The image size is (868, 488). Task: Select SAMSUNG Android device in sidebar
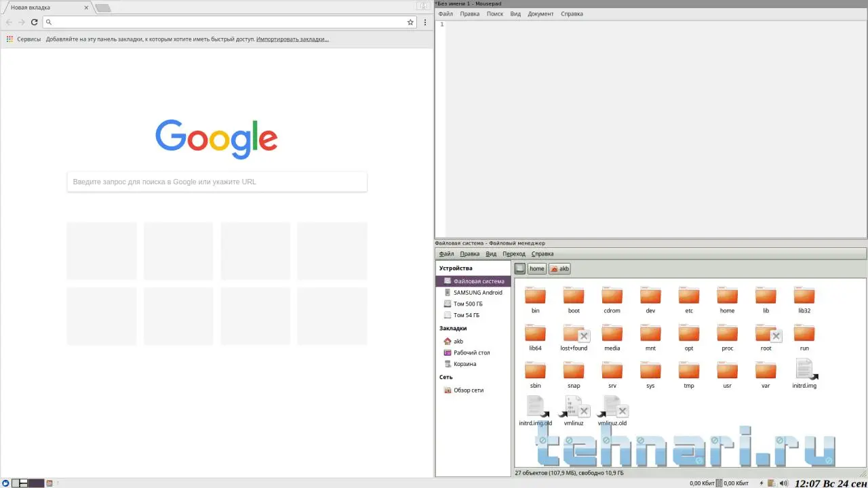pyautogui.click(x=473, y=293)
